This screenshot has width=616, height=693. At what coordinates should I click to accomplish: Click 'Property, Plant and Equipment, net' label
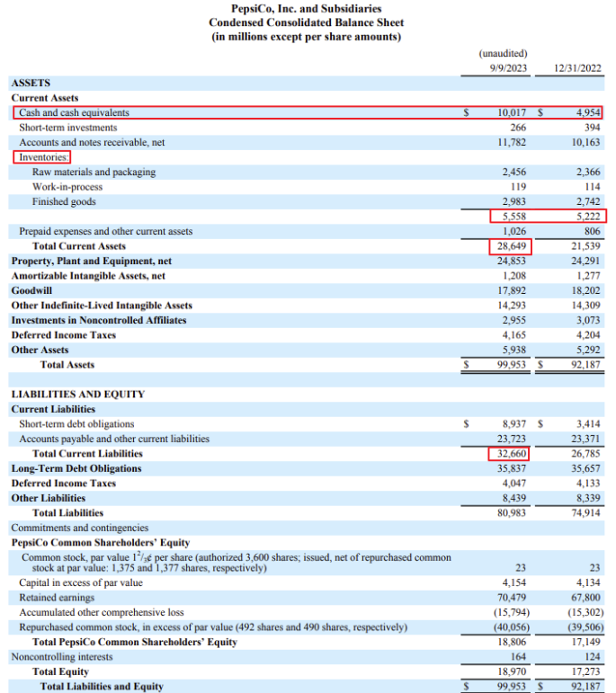92,262
